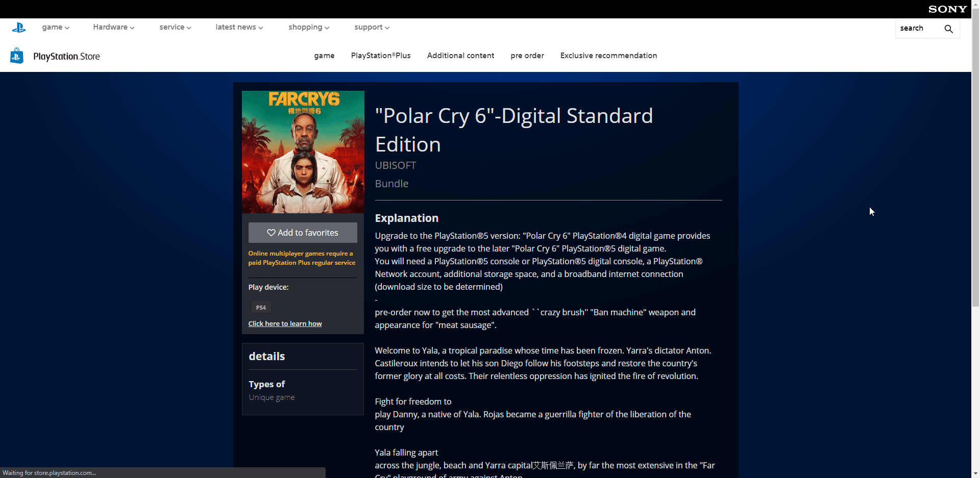This screenshot has height=478, width=980.
Task: Click the PlayStation logo icon
Action: point(19,28)
